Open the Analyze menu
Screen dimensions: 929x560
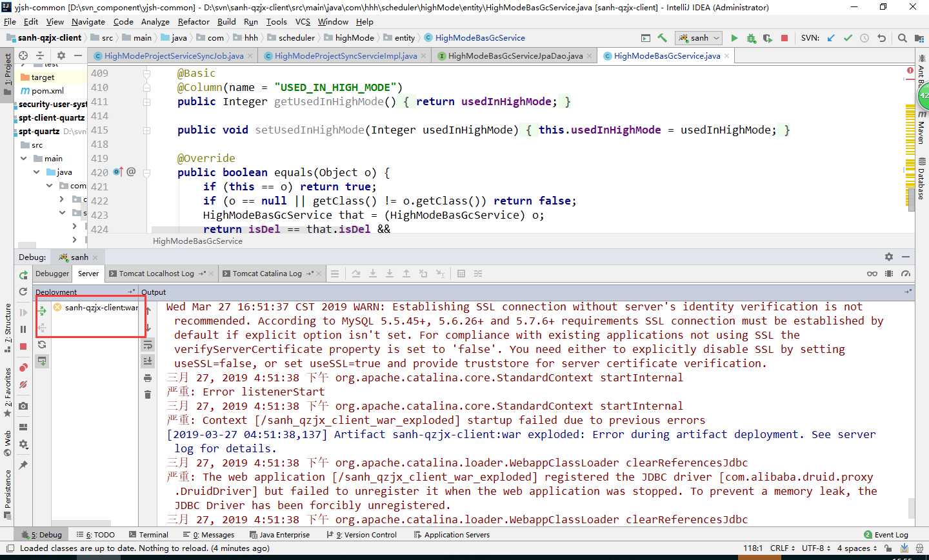pyautogui.click(x=155, y=21)
